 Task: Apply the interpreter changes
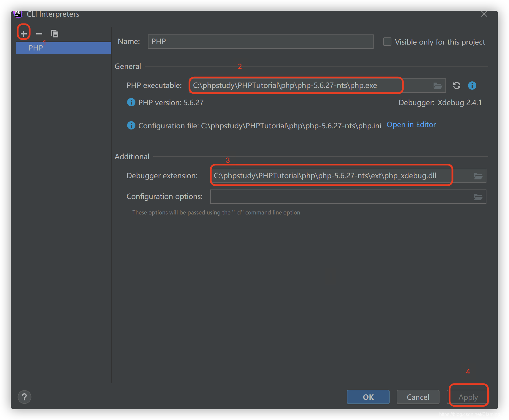(468, 397)
